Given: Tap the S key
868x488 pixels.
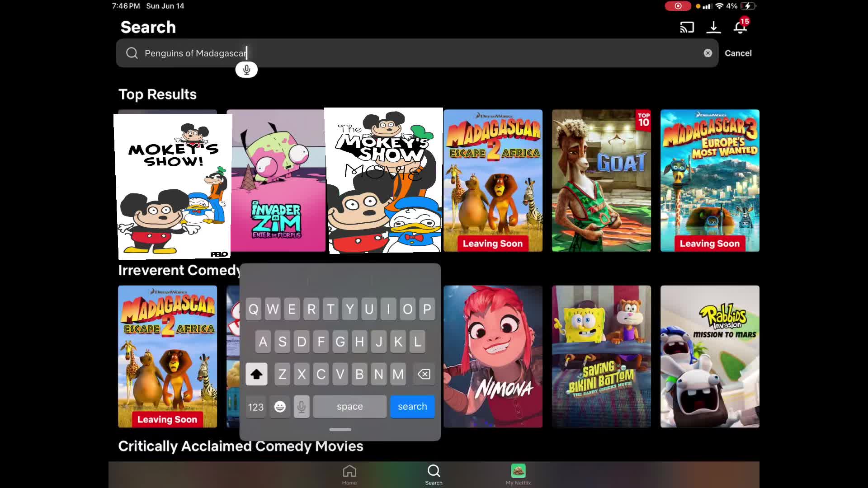Looking at the screenshot, I should click(283, 342).
